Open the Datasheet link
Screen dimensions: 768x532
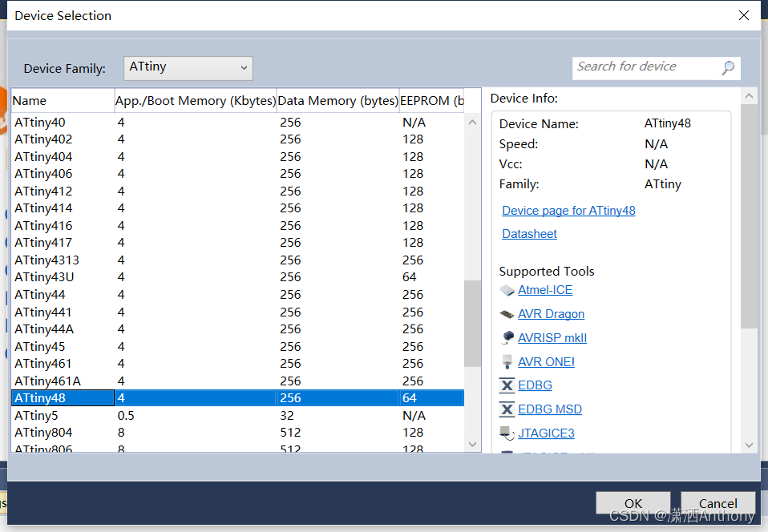point(529,234)
